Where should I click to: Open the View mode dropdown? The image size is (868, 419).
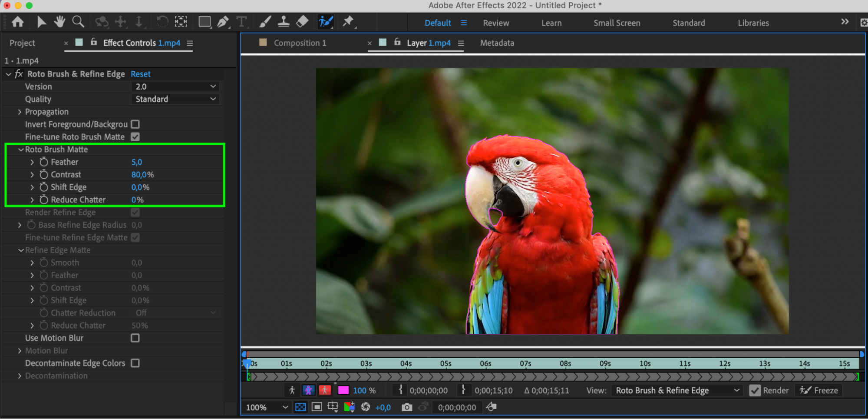pos(677,390)
